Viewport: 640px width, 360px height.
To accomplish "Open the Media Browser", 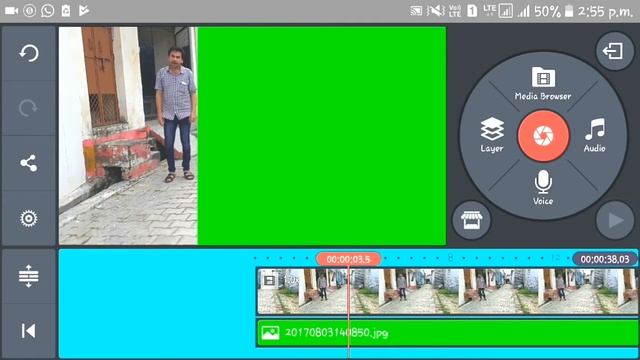I will point(543,84).
